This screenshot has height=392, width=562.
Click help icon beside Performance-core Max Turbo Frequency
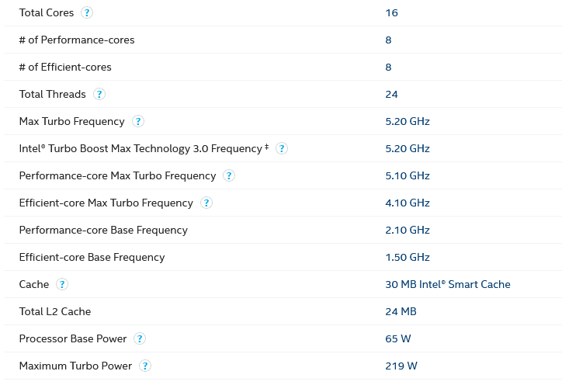click(229, 175)
